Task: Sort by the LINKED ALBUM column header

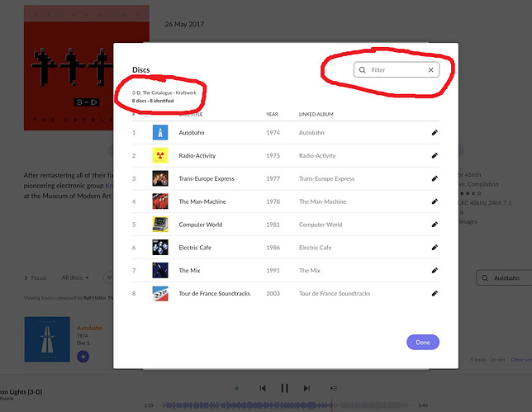Action: 316,114
